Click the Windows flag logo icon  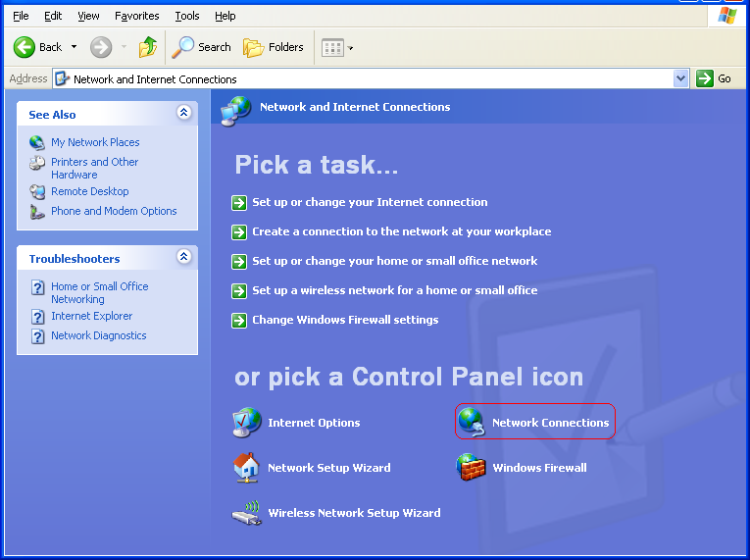coord(727,16)
